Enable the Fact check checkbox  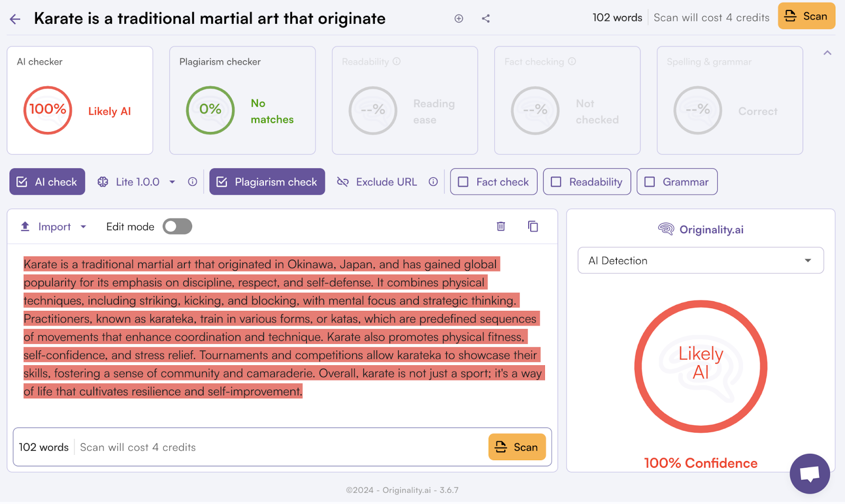464,182
